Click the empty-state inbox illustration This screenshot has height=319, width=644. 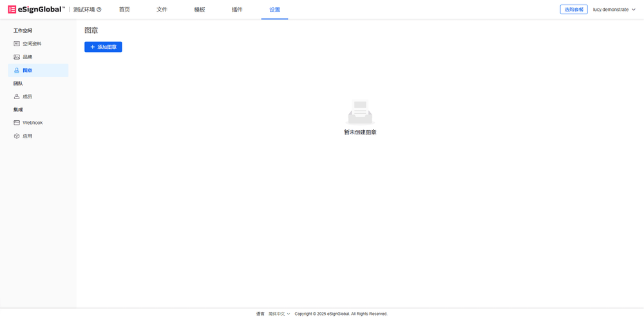[360, 113]
